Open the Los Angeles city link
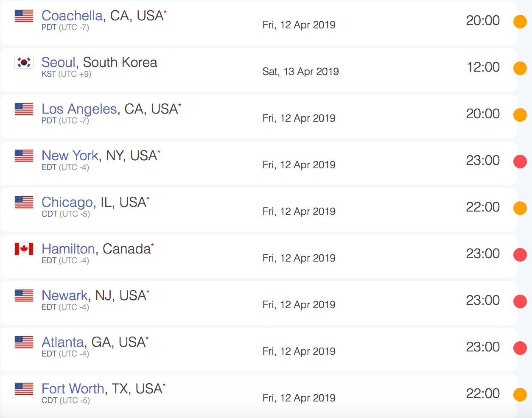Viewport: 532px width, 418px height. [79, 109]
